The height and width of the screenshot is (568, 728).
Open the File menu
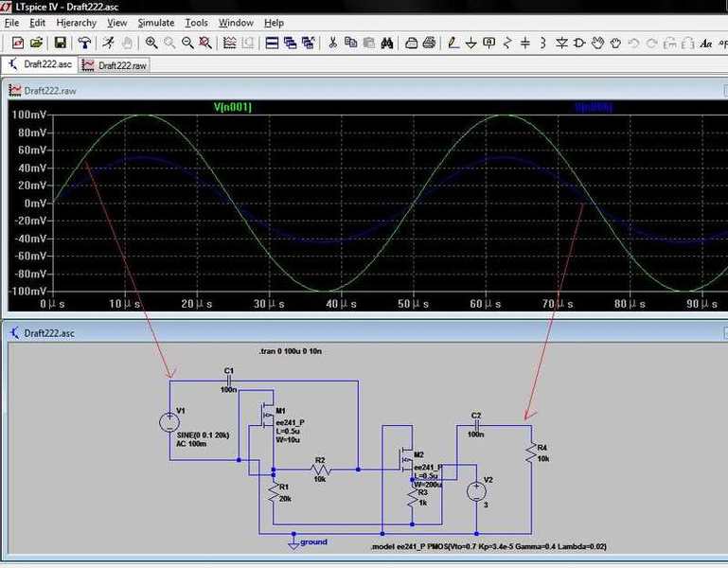click(x=11, y=23)
